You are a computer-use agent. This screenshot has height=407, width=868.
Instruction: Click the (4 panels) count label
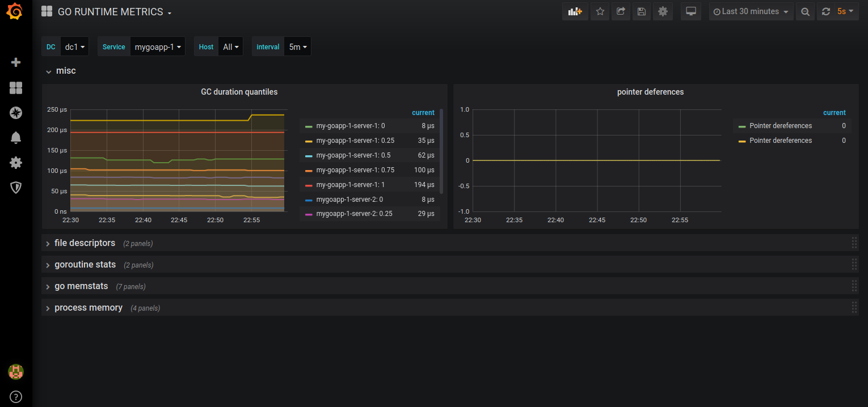coord(145,308)
